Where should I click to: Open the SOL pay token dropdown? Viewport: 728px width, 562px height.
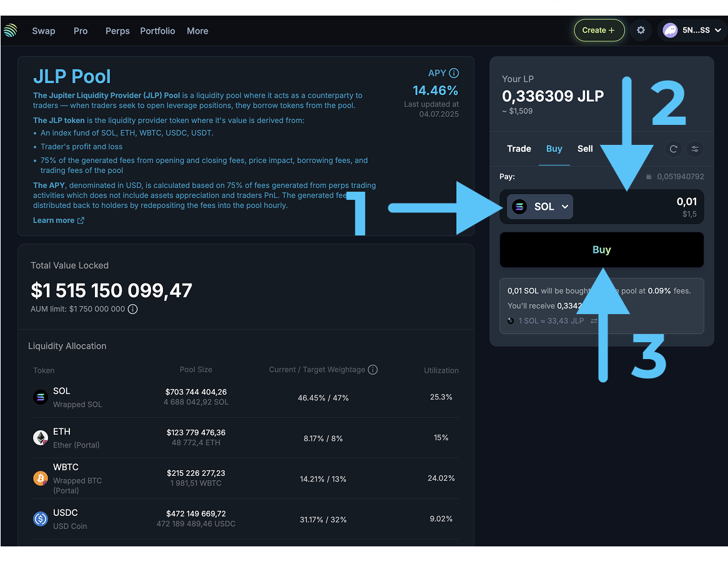click(539, 207)
